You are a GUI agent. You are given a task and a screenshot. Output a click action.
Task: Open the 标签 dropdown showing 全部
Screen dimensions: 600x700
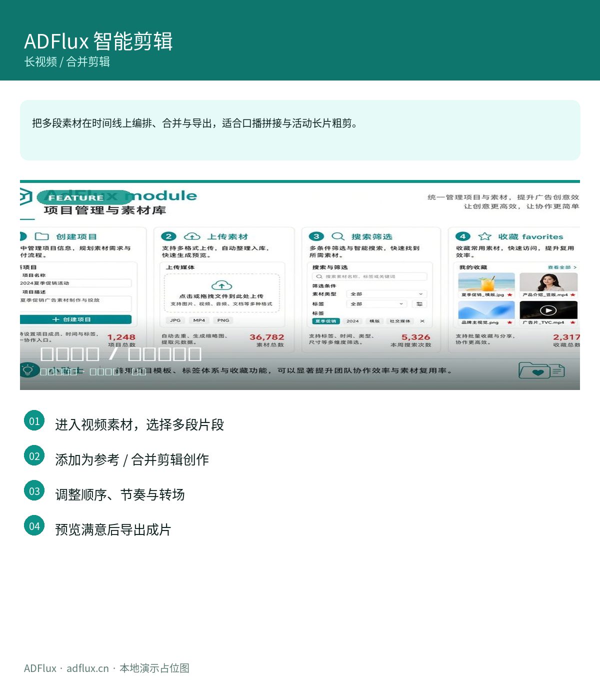(376, 304)
